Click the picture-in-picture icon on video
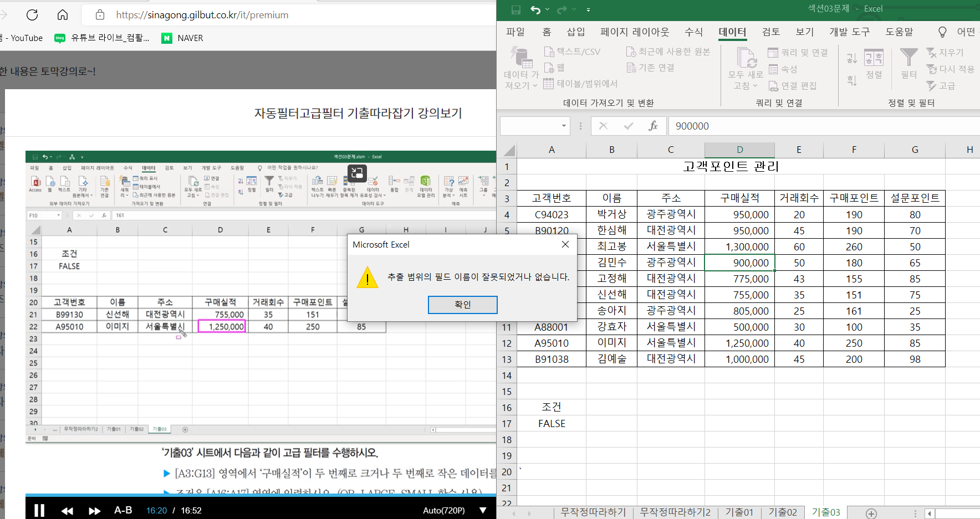 click(357, 173)
